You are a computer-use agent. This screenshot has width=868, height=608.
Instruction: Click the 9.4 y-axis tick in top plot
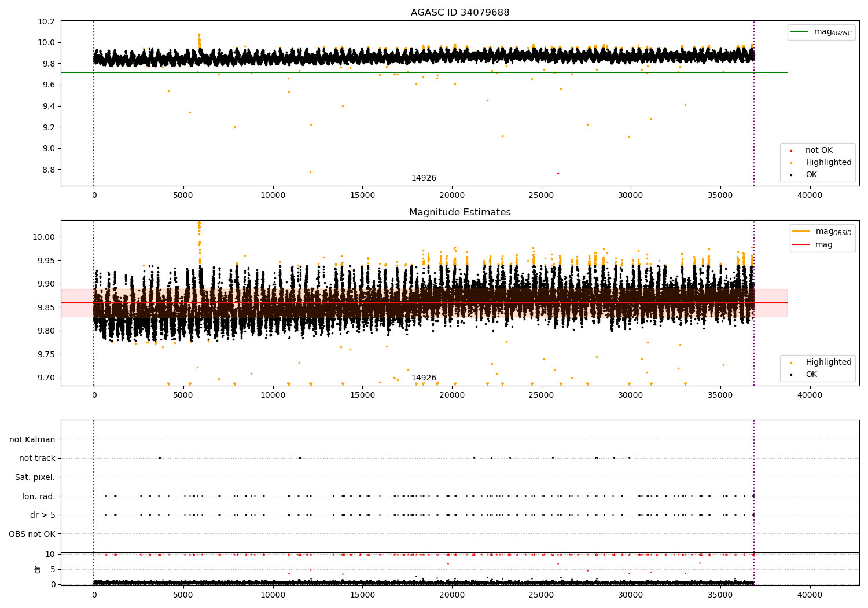pos(49,106)
